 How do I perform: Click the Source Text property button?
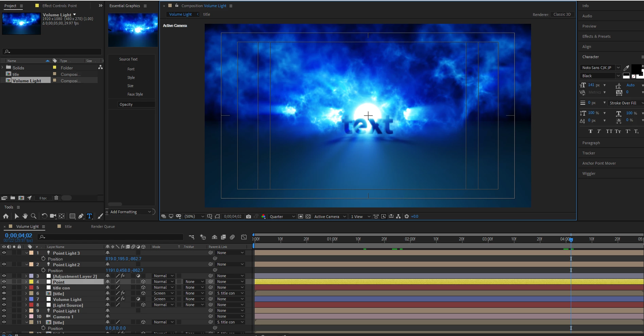(x=128, y=59)
